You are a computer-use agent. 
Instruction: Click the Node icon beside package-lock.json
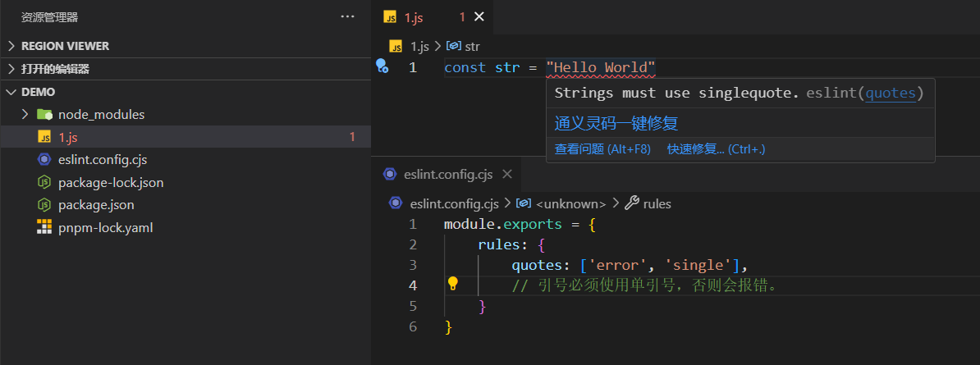tap(44, 182)
